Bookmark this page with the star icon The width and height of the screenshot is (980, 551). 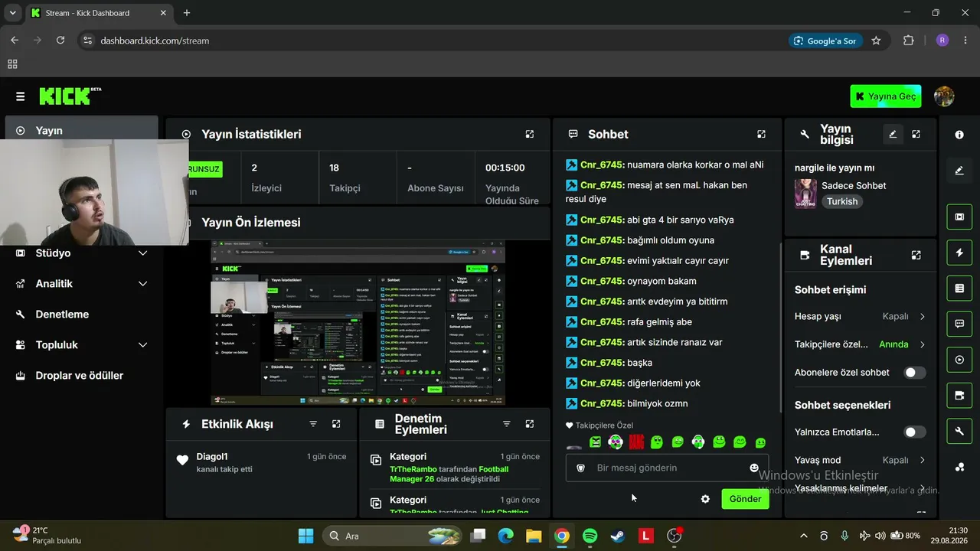[x=876, y=41]
